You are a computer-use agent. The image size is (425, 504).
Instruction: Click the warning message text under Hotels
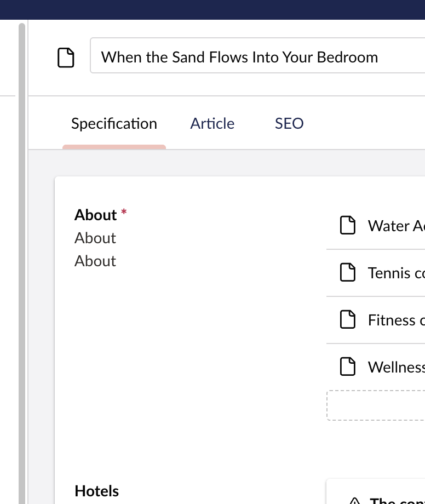[x=397, y=501]
